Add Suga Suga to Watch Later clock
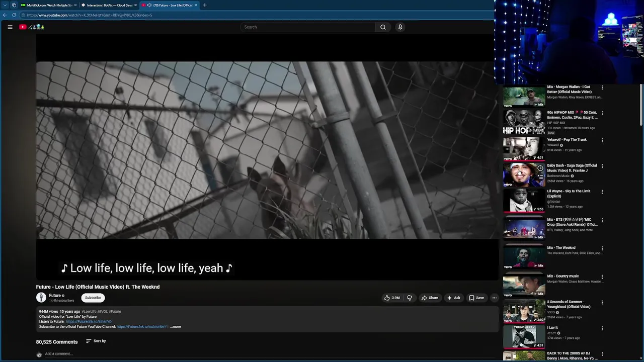This screenshot has height=362, width=644. pyautogui.click(x=540, y=168)
